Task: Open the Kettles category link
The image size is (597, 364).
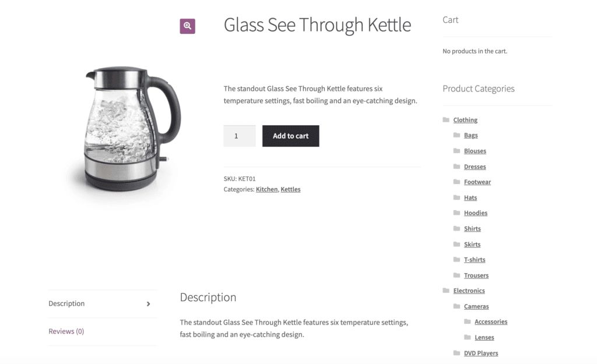Action: tap(290, 189)
